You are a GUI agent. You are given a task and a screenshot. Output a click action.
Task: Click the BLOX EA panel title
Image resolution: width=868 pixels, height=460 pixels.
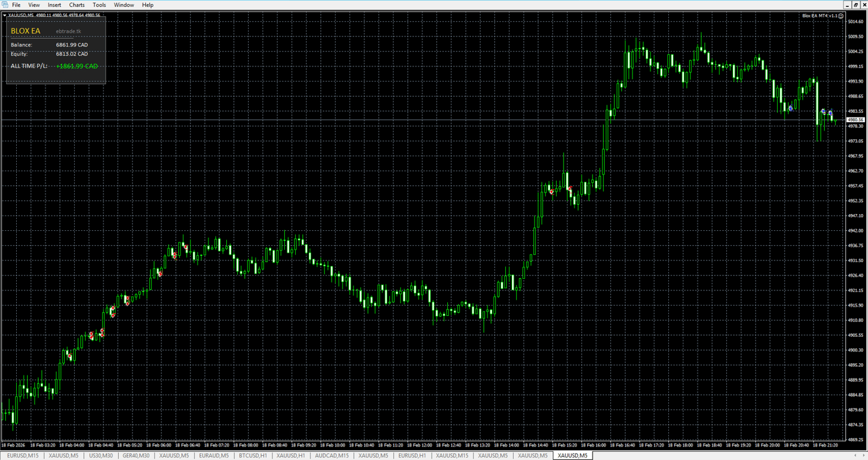click(x=25, y=31)
